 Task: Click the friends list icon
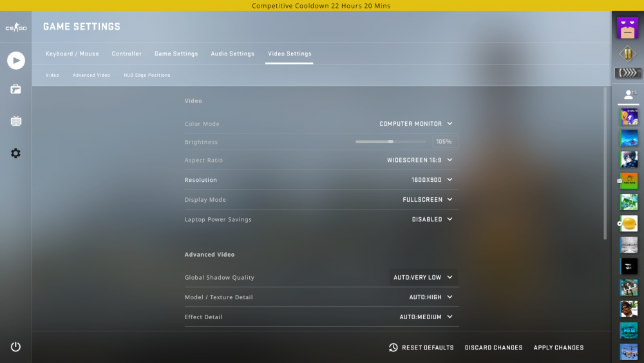tap(628, 95)
